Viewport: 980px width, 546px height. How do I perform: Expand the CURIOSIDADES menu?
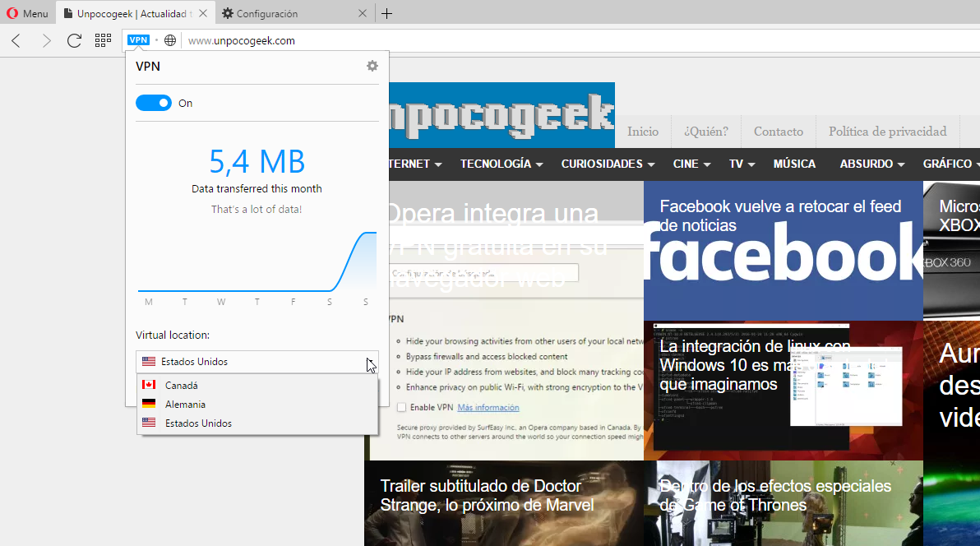pyautogui.click(x=608, y=164)
